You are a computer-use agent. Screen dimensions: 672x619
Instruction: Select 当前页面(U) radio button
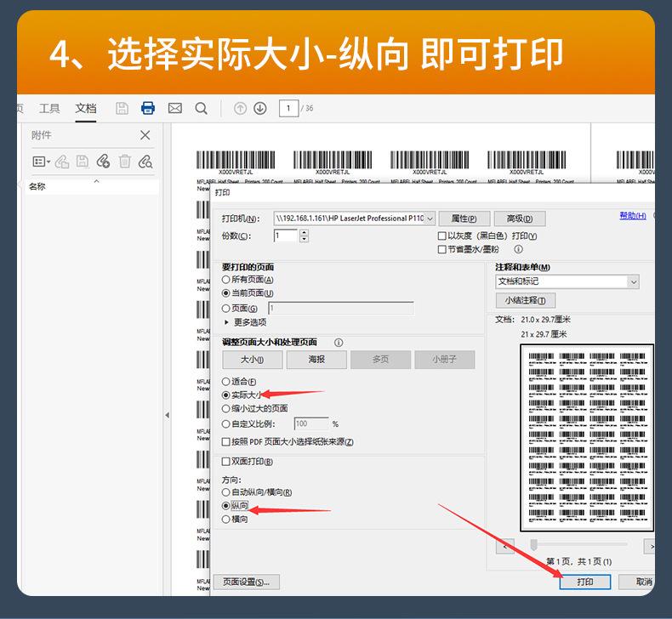[x=226, y=293]
